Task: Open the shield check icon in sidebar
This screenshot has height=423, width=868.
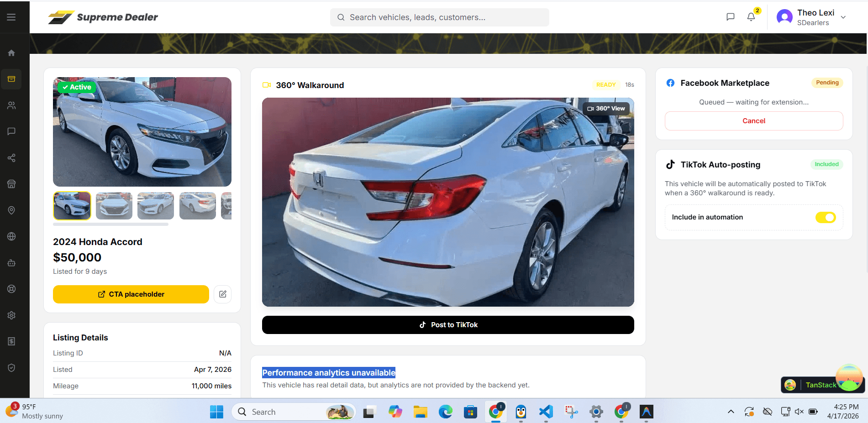Action: (11, 368)
